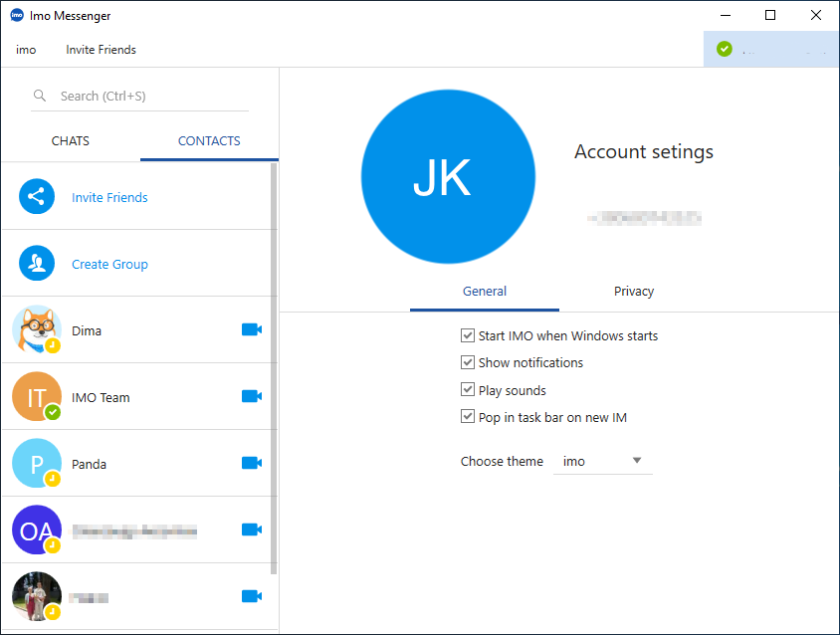The height and width of the screenshot is (635, 840).
Task: Click the contacts list scrollbar
Action: 274,368
